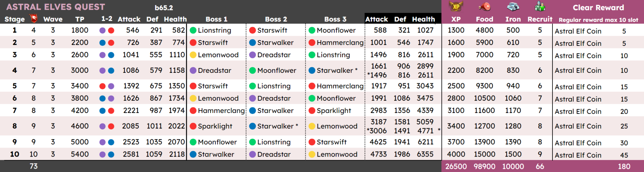The height and width of the screenshot is (172, 644).
Task: Click the green dot next to stage 1 Lionstring
Action: click(x=193, y=30)
